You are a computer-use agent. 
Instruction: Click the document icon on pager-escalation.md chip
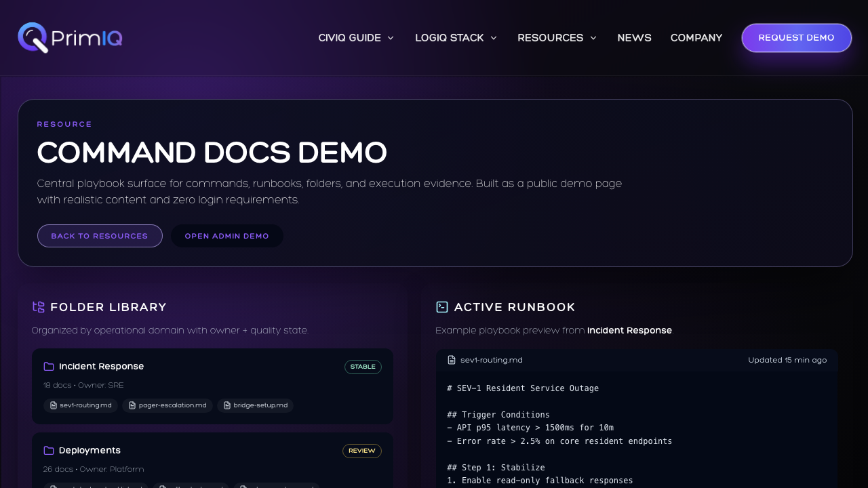[131, 405]
